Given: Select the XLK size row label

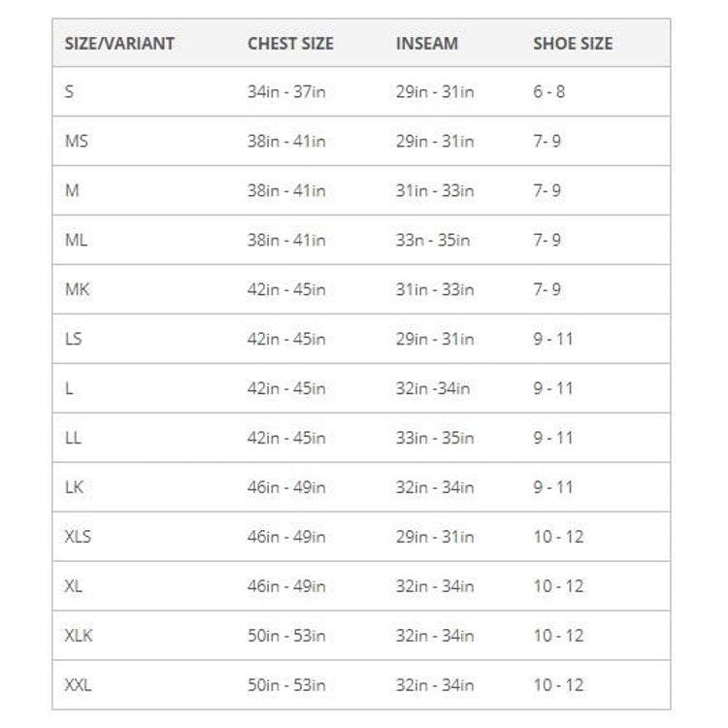Looking at the screenshot, I should coord(79,635).
